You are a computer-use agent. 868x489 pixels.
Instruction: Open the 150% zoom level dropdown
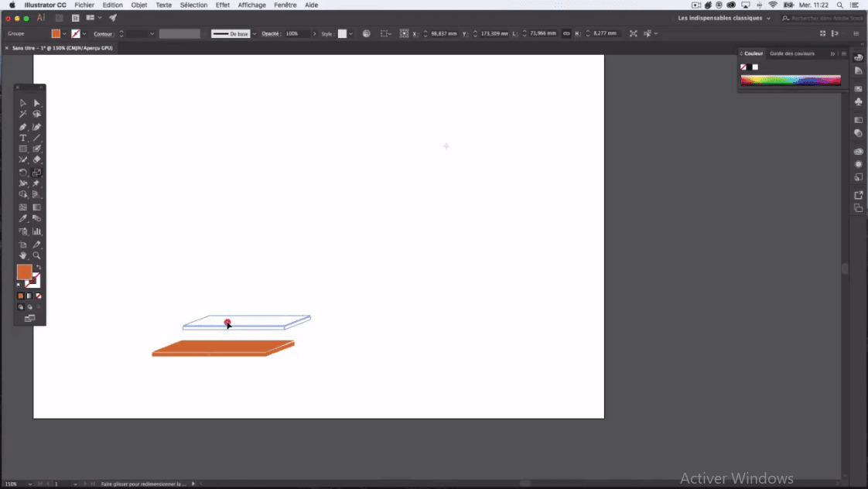tap(30, 484)
